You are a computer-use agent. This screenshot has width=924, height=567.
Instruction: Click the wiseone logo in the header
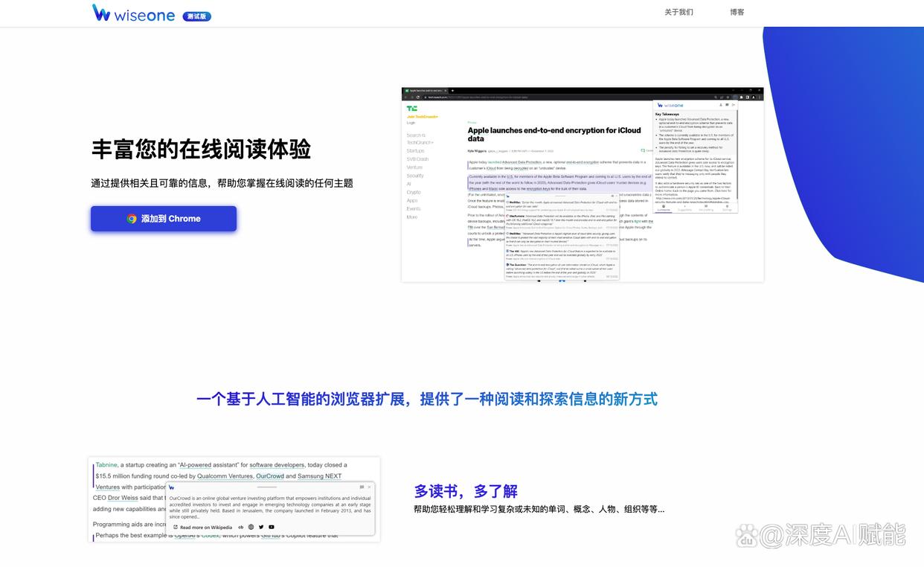point(133,13)
